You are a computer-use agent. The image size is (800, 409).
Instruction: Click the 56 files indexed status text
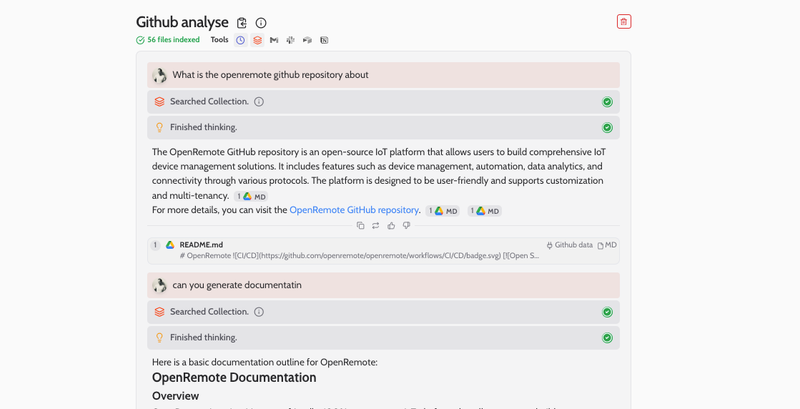click(173, 40)
